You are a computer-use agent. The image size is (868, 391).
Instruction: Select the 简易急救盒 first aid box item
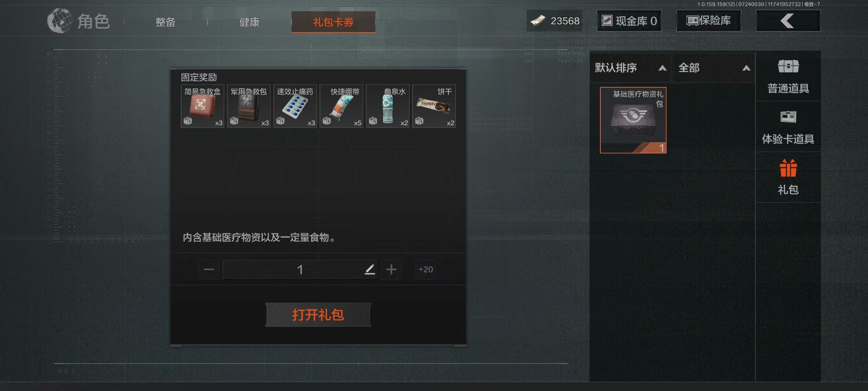click(x=203, y=106)
